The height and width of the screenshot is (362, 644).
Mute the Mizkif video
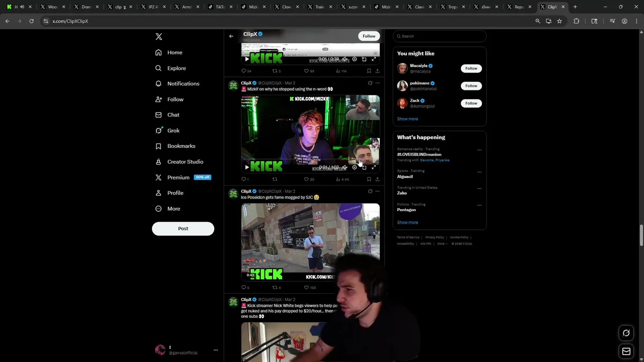[x=345, y=167]
